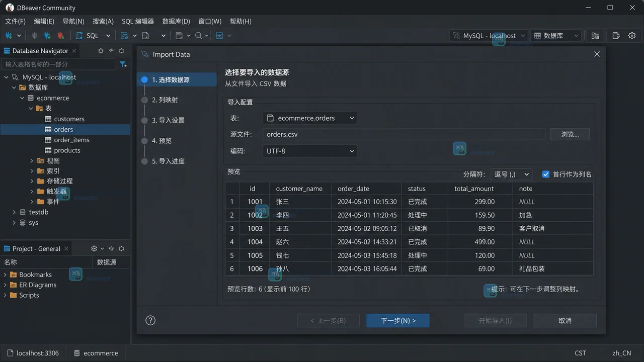Open the 编码 UTF-8 dropdown
644x362 pixels.
(310, 151)
